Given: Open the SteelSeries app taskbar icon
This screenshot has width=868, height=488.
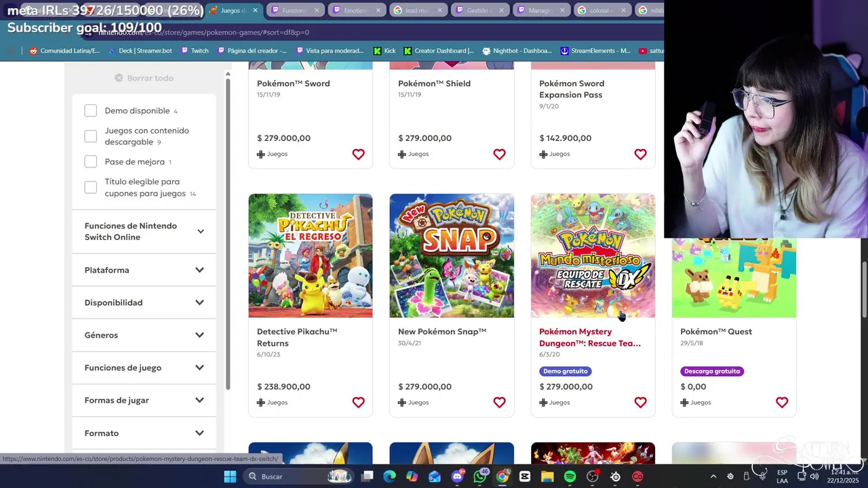Looking at the screenshot, I should (615, 476).
